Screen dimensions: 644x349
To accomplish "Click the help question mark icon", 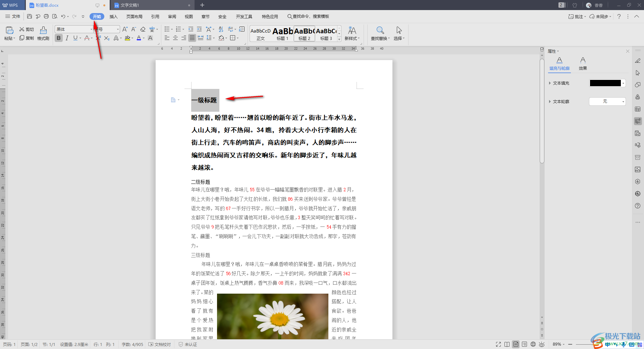I will click(619, 16).
